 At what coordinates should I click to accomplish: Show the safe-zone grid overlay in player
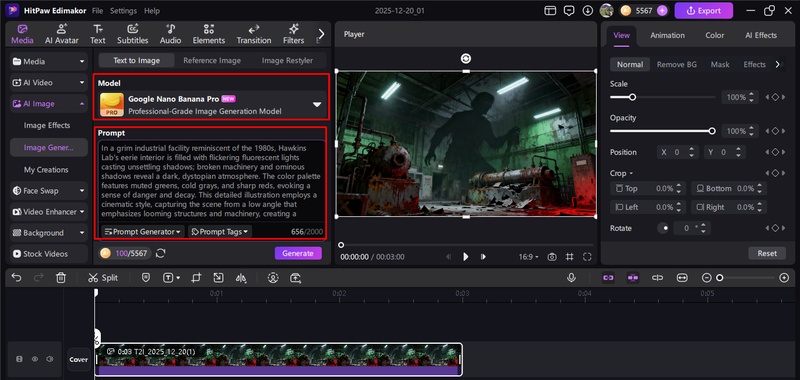(570, 257)
